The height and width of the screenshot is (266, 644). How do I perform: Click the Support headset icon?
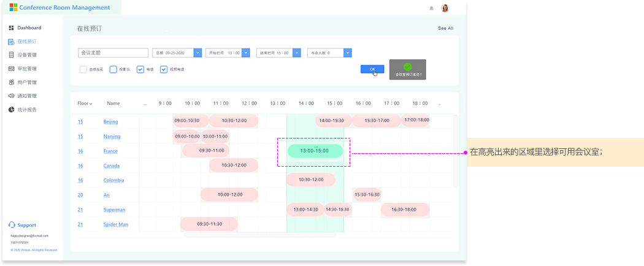point(12,225)
